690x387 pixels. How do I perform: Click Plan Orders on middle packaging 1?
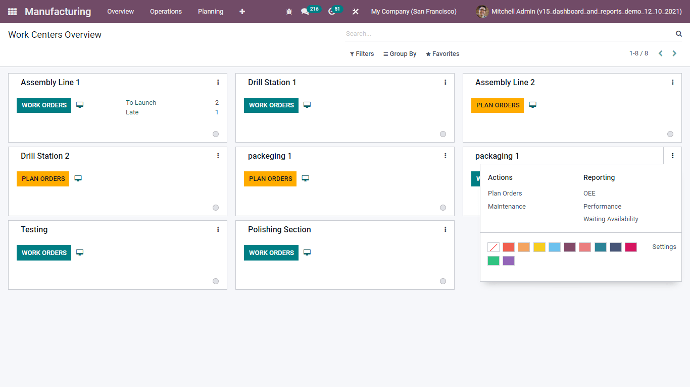point(270,179)
